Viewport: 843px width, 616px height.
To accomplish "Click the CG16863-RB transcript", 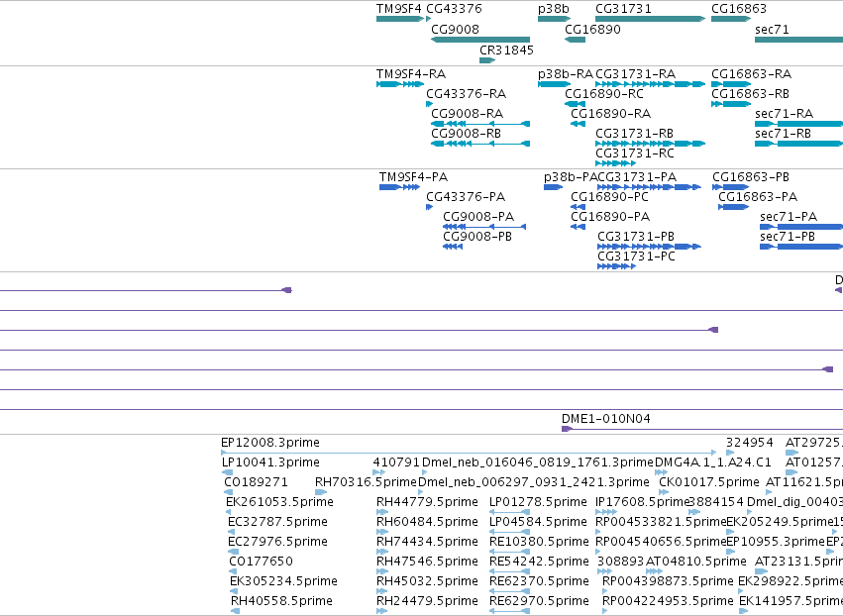I will (x=731, y=104).
